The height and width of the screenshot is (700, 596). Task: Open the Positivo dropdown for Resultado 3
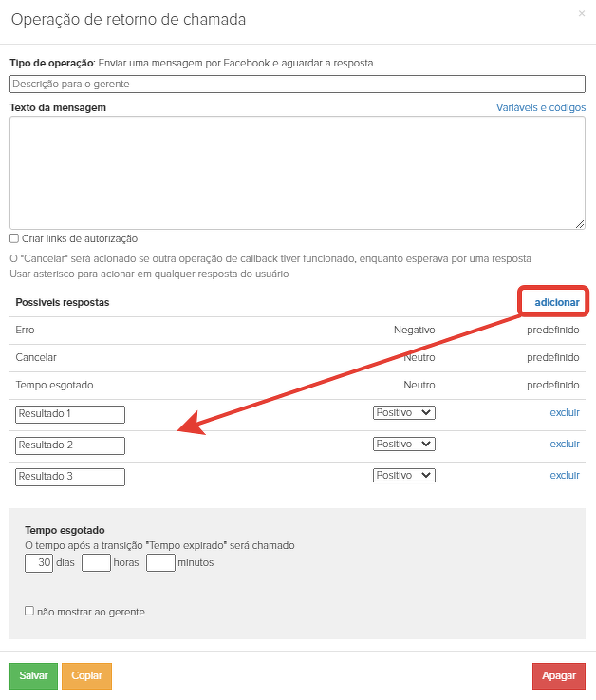[403, 476]
